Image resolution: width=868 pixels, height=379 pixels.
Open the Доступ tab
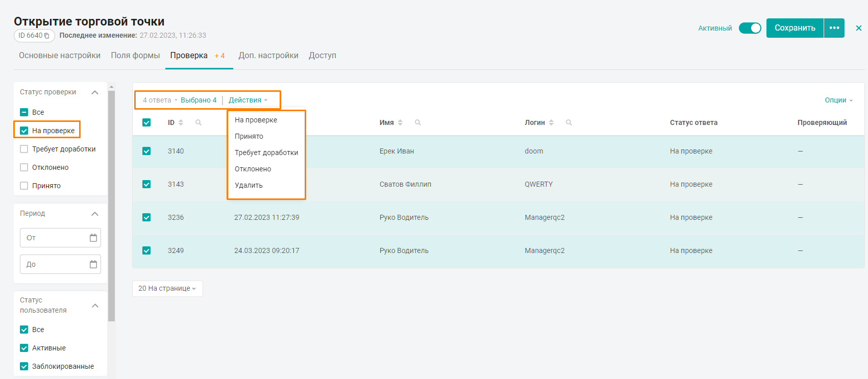coord(323,56)
